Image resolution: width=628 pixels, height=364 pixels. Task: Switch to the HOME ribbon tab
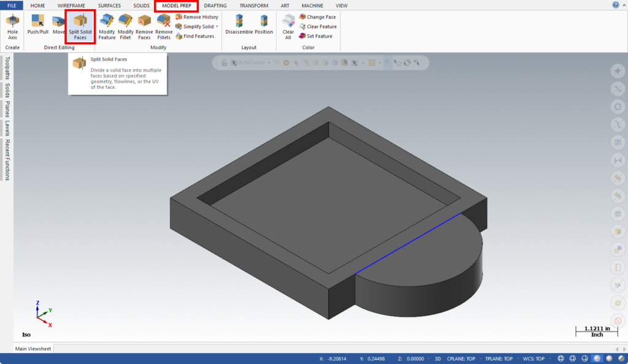[37, 6]
